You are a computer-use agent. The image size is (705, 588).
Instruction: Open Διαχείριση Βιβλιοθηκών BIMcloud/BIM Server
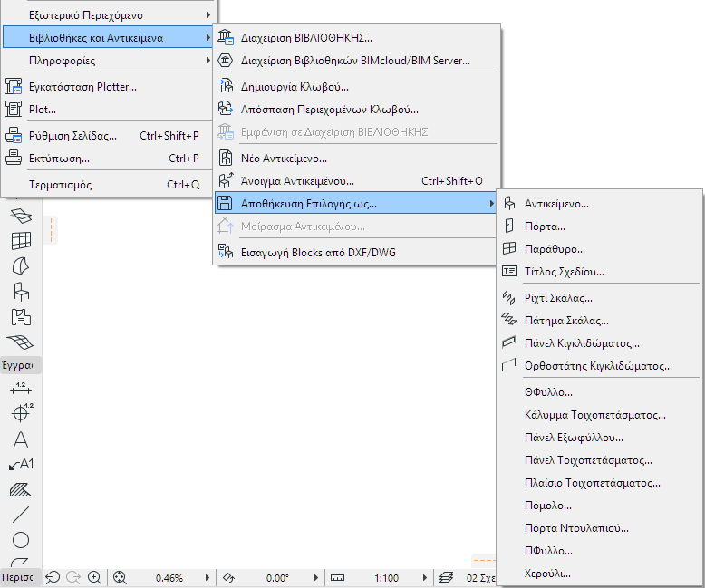pos(356,60)
